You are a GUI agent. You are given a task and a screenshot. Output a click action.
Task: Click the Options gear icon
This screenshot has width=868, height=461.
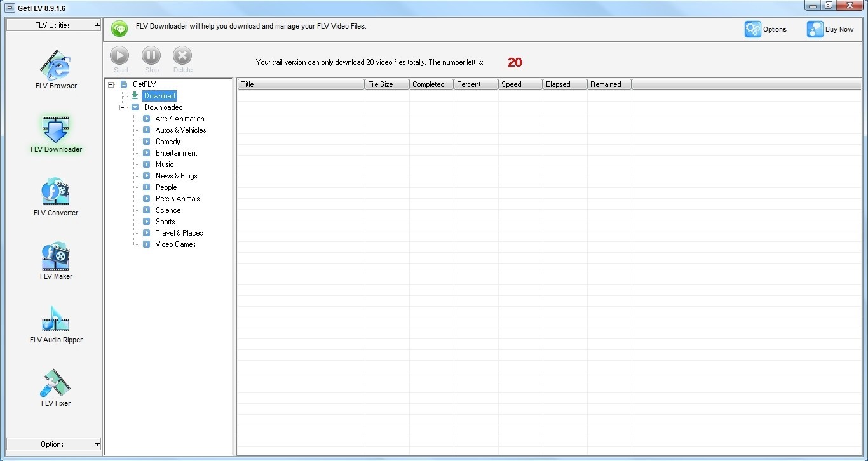(753, 29)
